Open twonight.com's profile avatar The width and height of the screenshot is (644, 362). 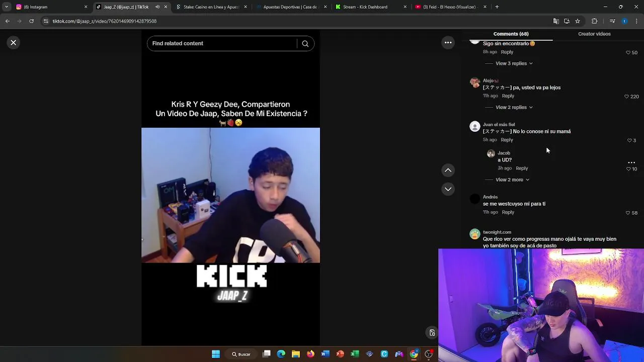tap(475, 234)
